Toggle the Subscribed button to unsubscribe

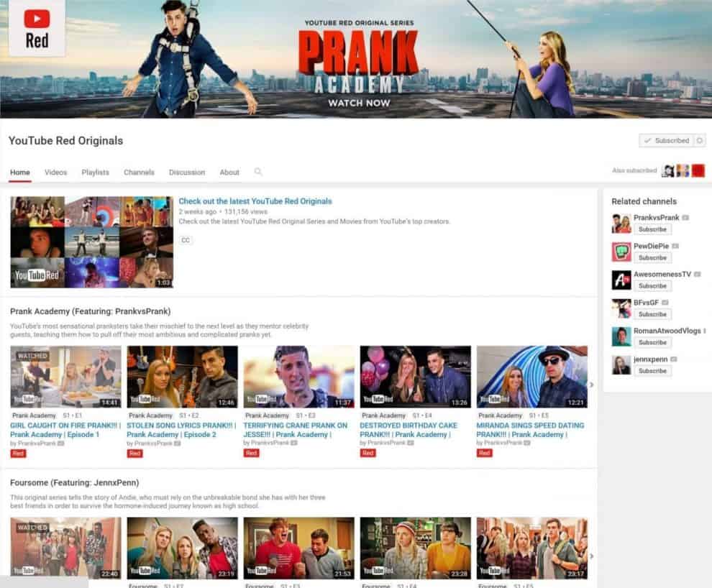click(x=667, y=141)
